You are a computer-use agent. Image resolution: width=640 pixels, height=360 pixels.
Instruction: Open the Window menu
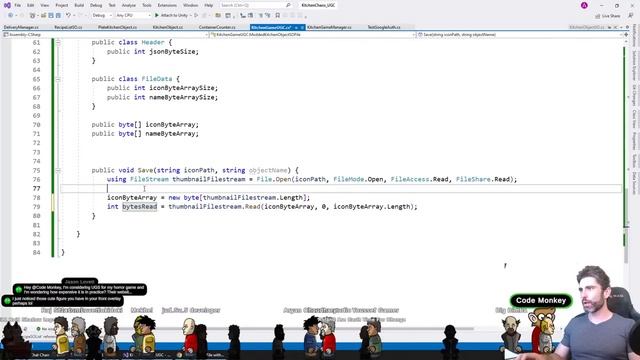pyautogui.click(x=190, y=5)
